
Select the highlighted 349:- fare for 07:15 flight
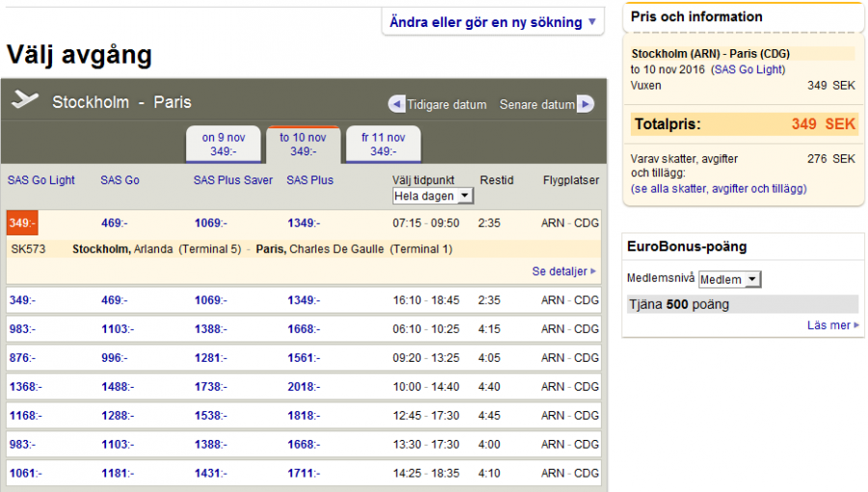pos(20,223)
